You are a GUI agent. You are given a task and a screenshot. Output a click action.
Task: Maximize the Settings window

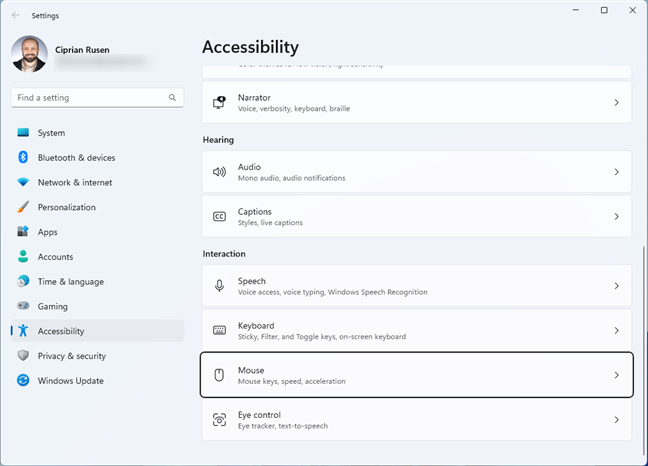point(604,10)
